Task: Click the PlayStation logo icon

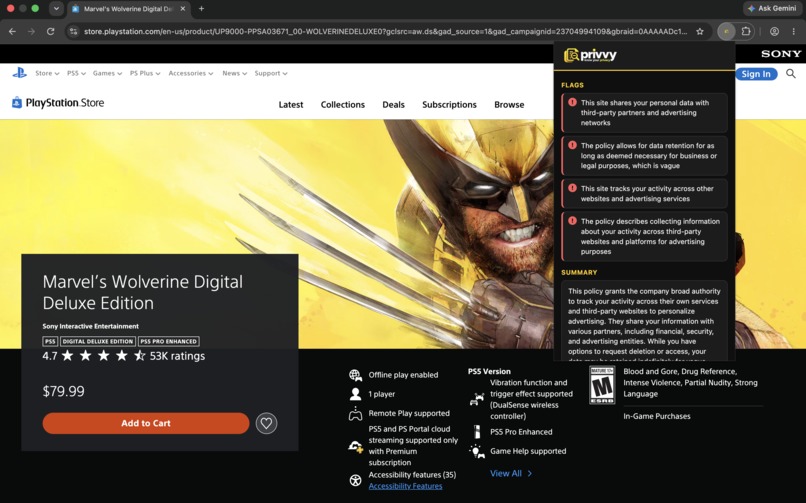Action: click(x=19, y=73)
